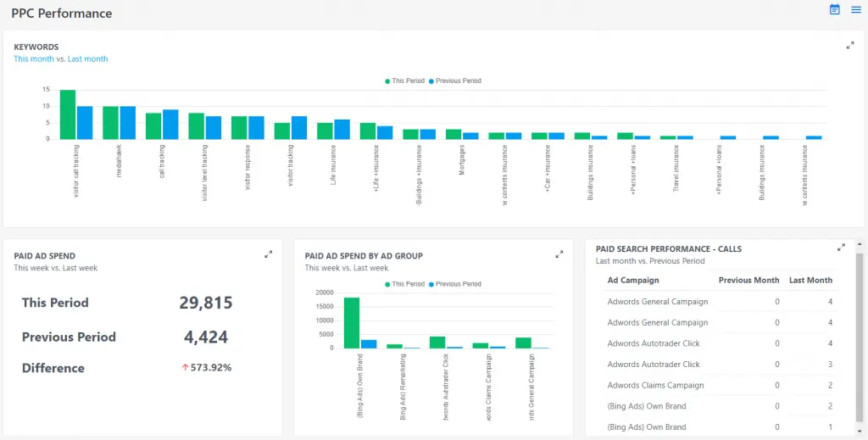Click 'Last month vs. Previous Period' subtitle
The image size is (868, 440).
[650, 260]
